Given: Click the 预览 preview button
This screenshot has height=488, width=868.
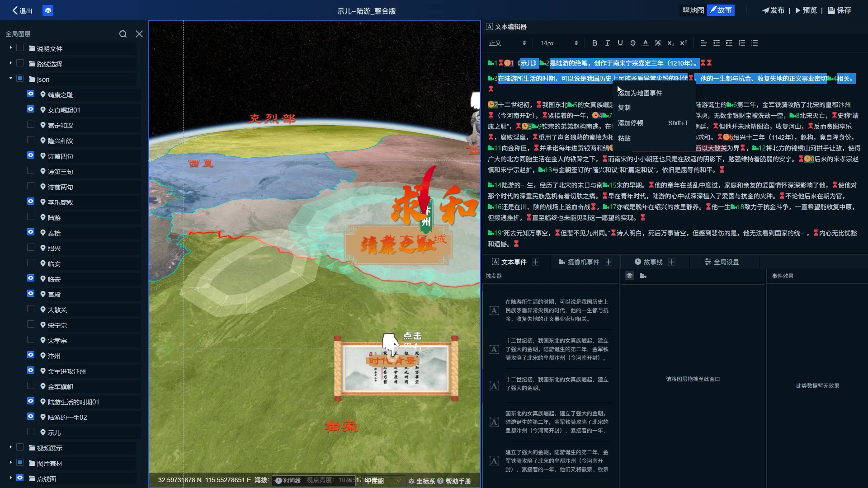Looking at the screenshot, I should click(806, 10).
